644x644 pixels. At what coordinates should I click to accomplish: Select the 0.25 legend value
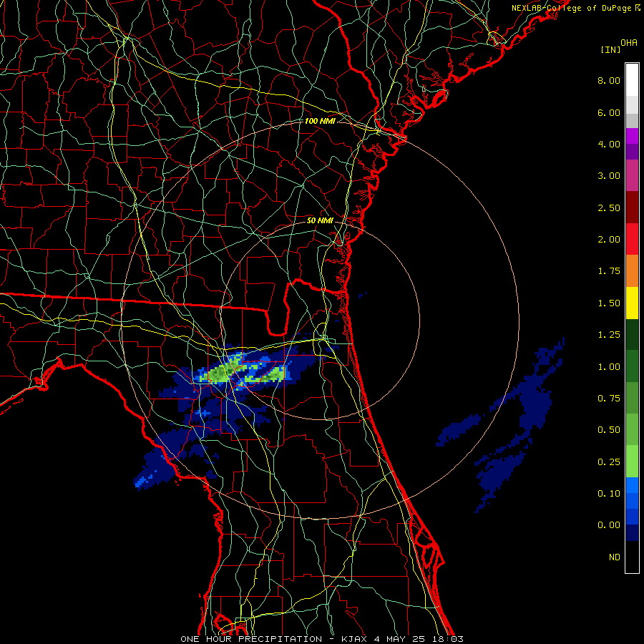(x=609, y=462)
